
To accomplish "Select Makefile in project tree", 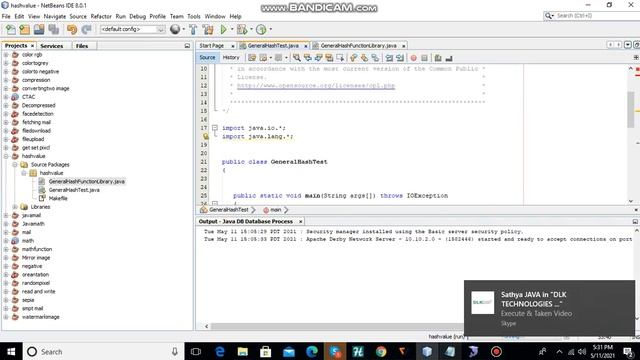I will click(x=58, y=198).
